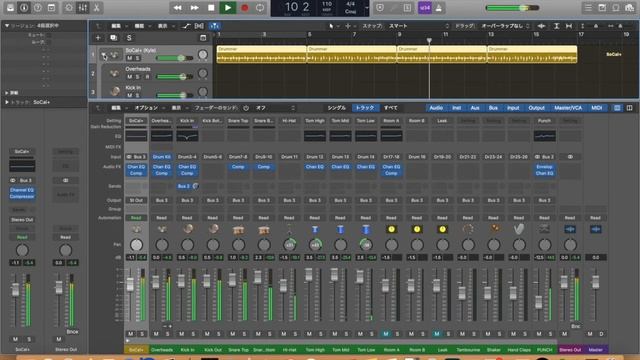Toggle the Master/VCA filter button
This screenshot has width=640, height=360.
568,108
